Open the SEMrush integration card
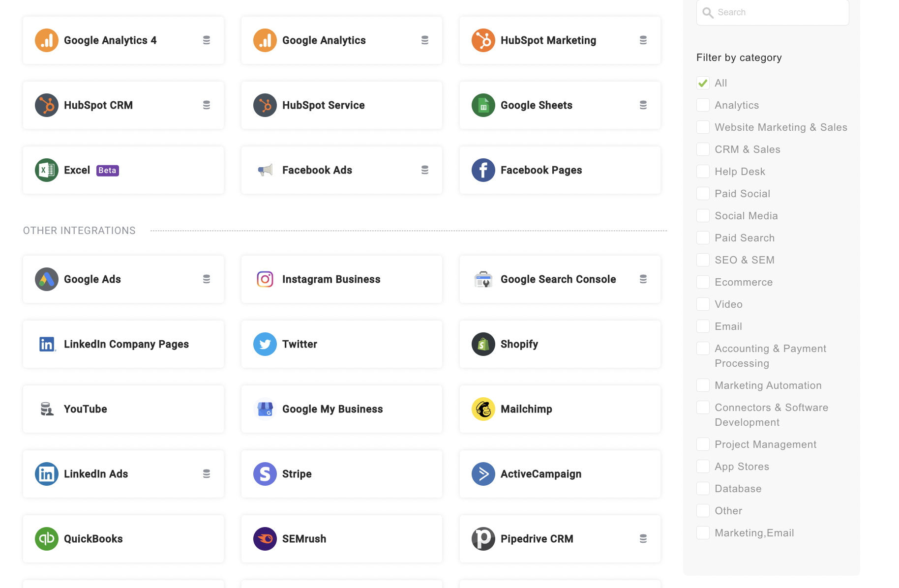This screenshot has height=588, width=899. (342, 539)
